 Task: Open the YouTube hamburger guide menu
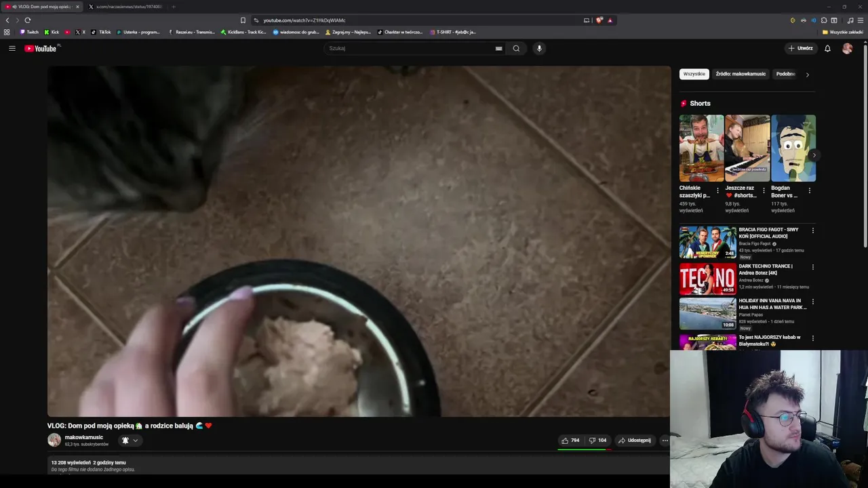[x=12, y=48]
